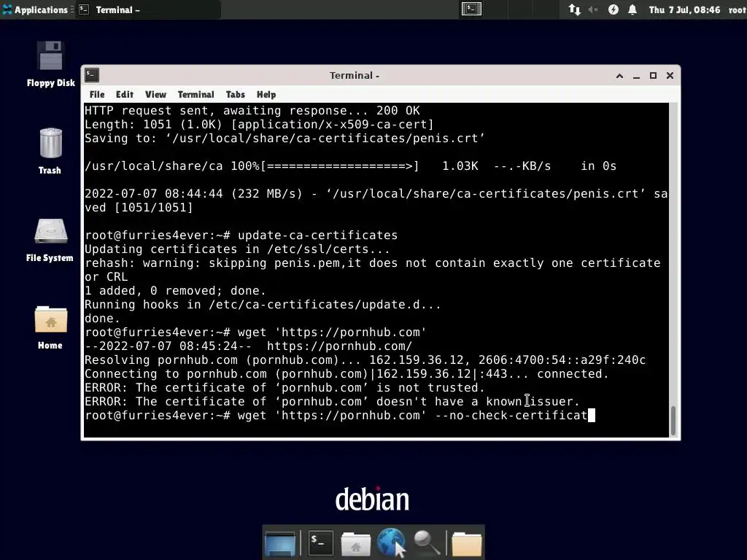747x560 pixels.
Task: Open the Terminal menu in menu bar
Action: pyautogui.click(x=196, y=94)
